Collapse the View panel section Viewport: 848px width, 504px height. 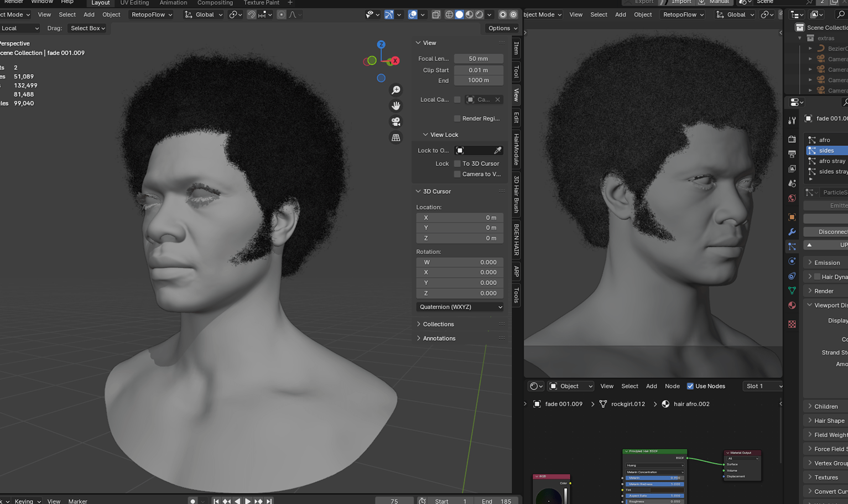[418, 43]
